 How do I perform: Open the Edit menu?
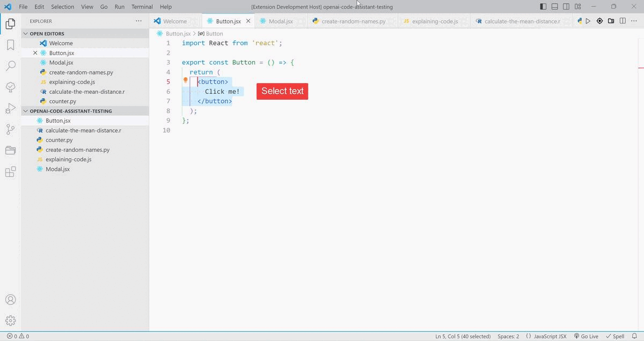click(39, 6)
